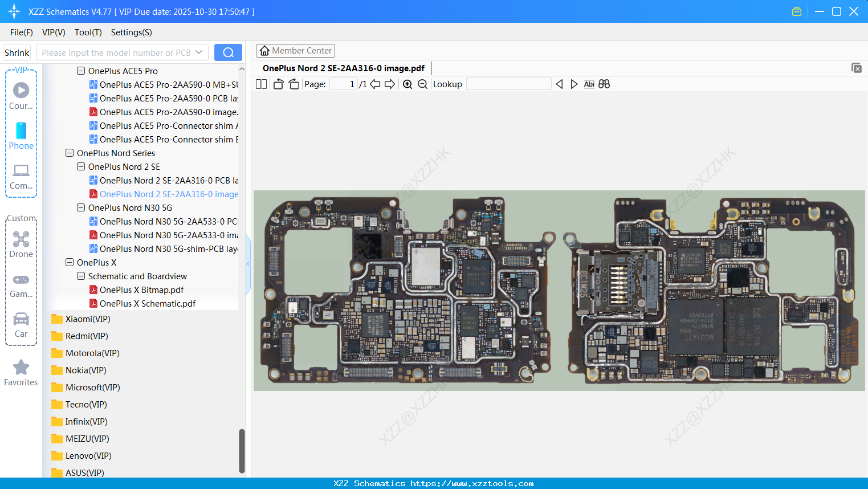Screen dimensions: 868x489
Task: Rotate the PDF counterclockwise
Action: (x=278, y=84)
